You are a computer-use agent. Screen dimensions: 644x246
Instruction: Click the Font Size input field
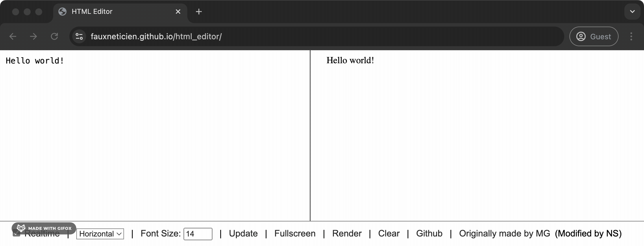198,234
